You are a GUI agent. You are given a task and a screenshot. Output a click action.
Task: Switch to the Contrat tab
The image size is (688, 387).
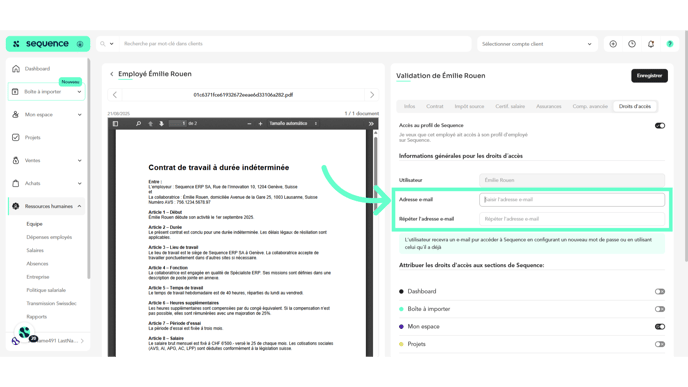point(434,106)
